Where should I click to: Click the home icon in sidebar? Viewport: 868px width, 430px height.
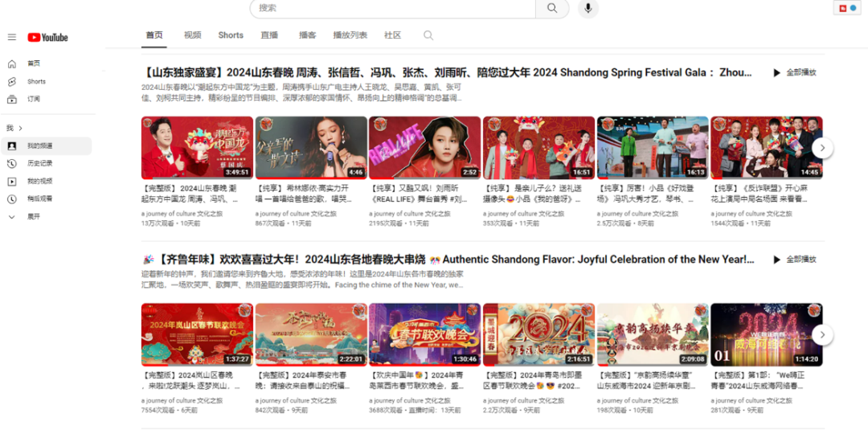(x=11, y=63)
